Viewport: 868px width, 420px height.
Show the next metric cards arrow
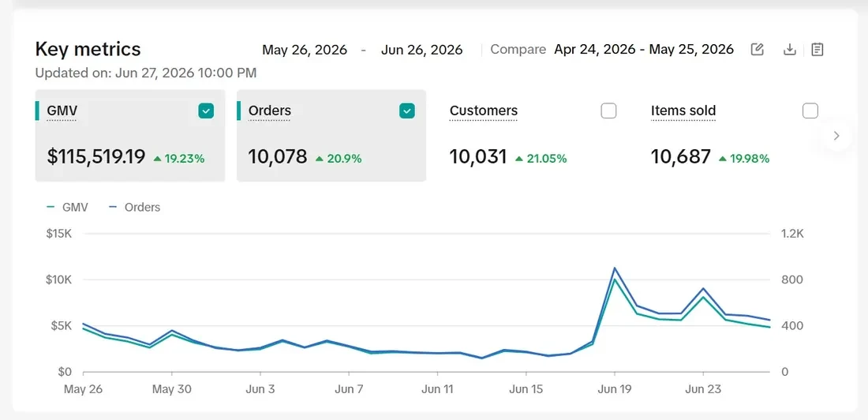[x=836, y=136]
